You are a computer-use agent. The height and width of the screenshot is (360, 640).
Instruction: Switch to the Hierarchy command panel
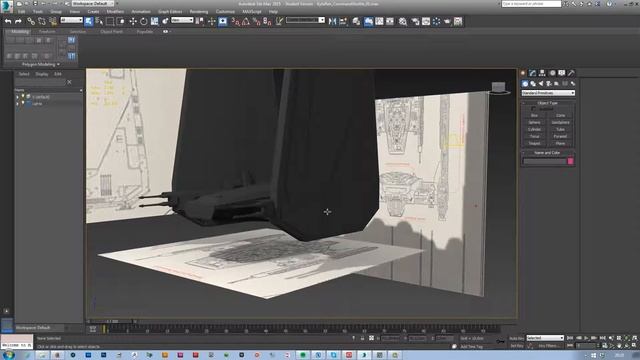542,73
